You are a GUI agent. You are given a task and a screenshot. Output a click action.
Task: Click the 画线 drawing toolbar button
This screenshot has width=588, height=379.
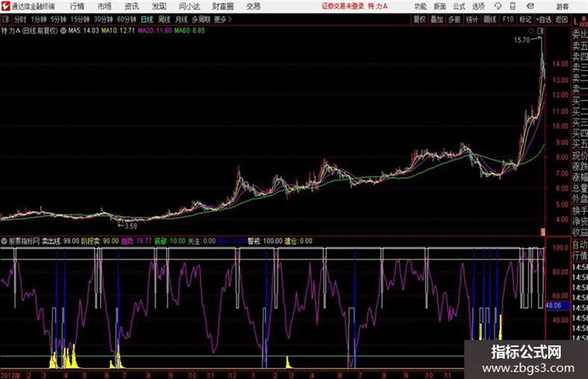click(490, 19)
